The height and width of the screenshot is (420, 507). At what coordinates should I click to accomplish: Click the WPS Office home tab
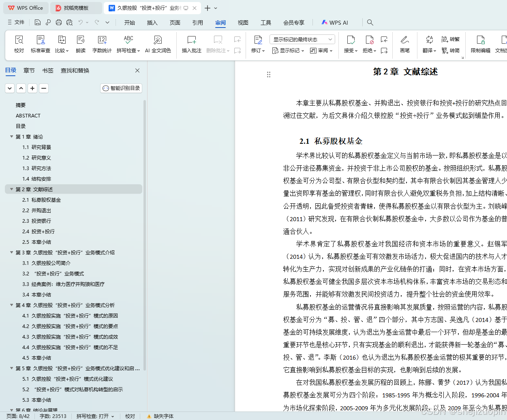coord(26,8)
